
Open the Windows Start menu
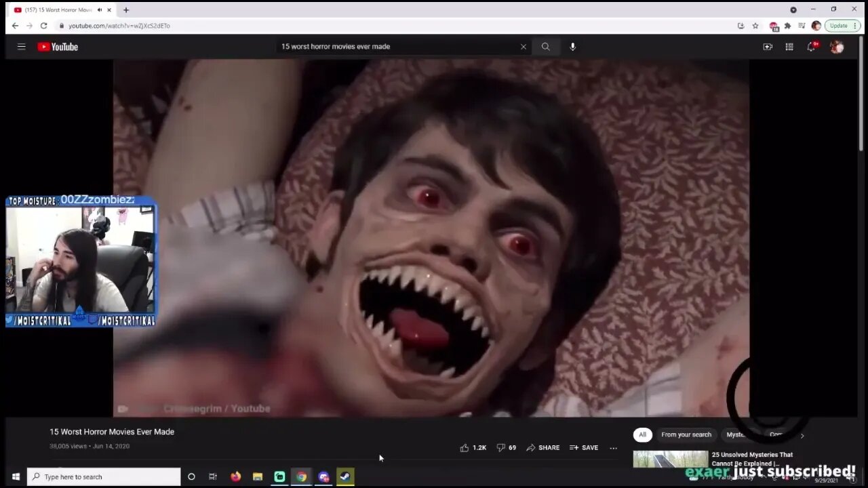(x=16, y=476)
